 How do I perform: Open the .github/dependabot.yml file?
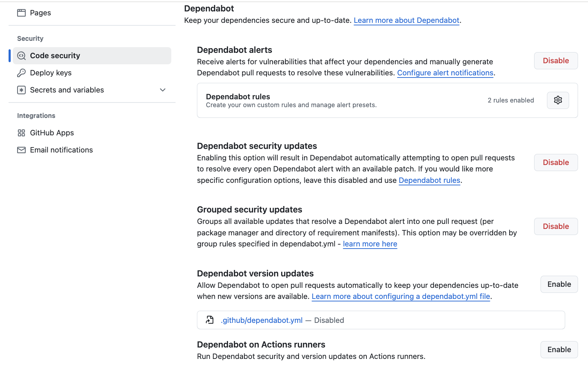tap(262, 320)
